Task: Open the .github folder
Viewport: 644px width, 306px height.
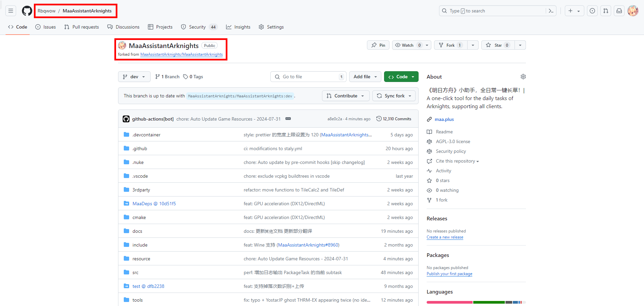Action: 140,148
